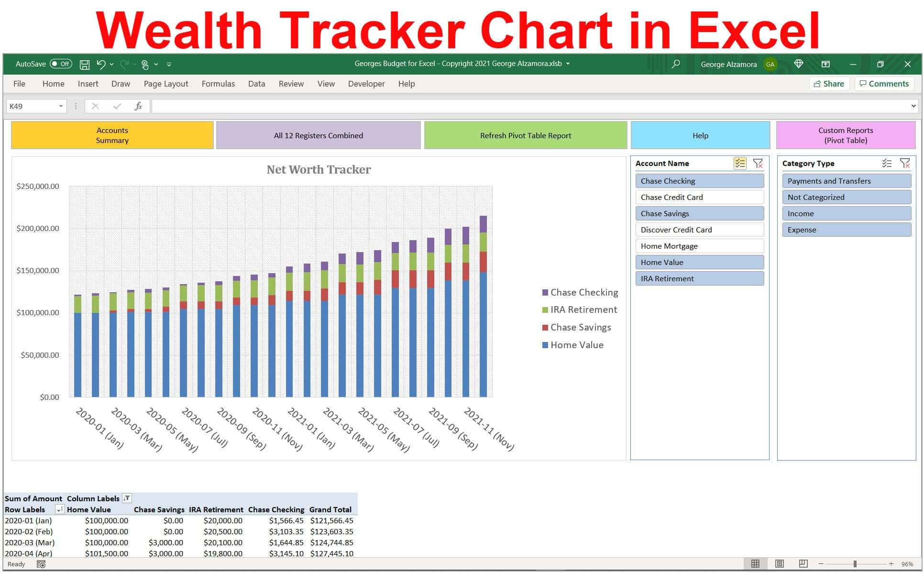Select Chase Credit Card slicer item
This screenshot has width=924, height=573.
click(699, 197)
